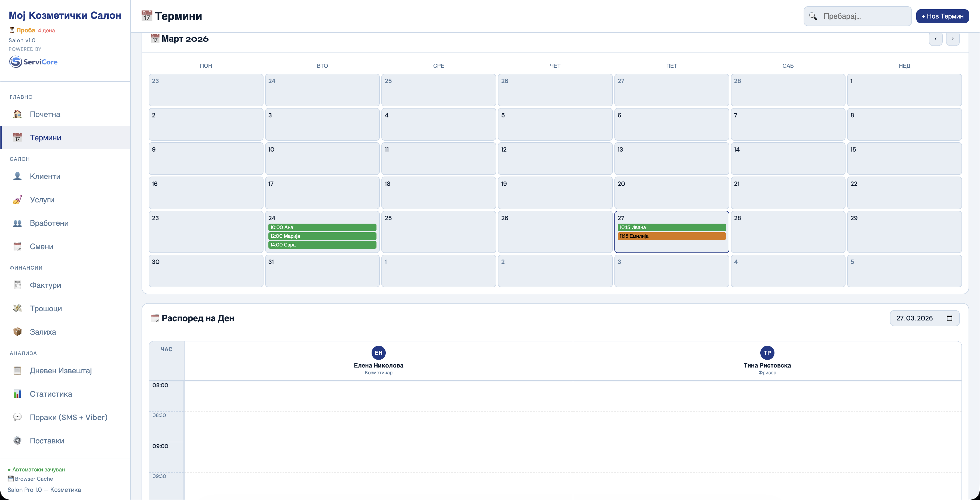Select March 30 in calendar
This screenshot has height=500, width=980.
pyautogui.click(x=206, y=271)
